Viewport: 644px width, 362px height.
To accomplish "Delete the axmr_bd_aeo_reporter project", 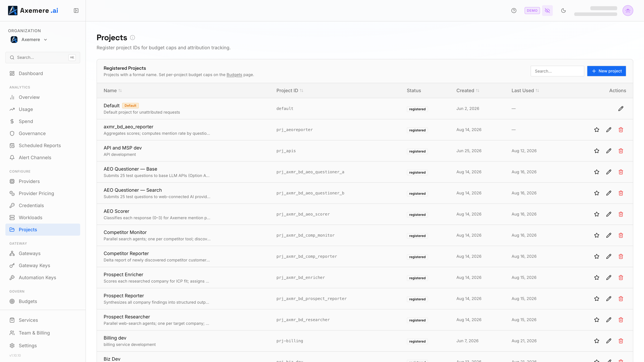I will click(621, 130).
